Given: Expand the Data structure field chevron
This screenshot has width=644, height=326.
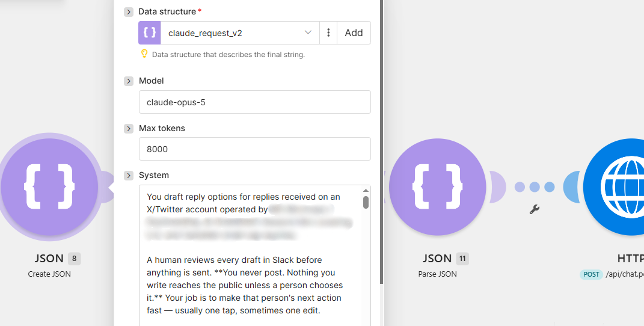Looking at the screenshot, I should 129,12.
